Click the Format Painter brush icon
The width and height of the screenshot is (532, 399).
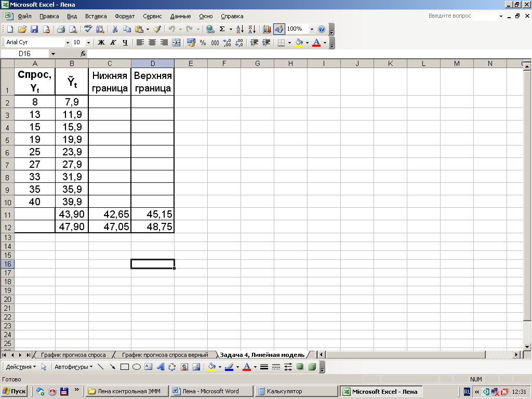tap(157, 29)
